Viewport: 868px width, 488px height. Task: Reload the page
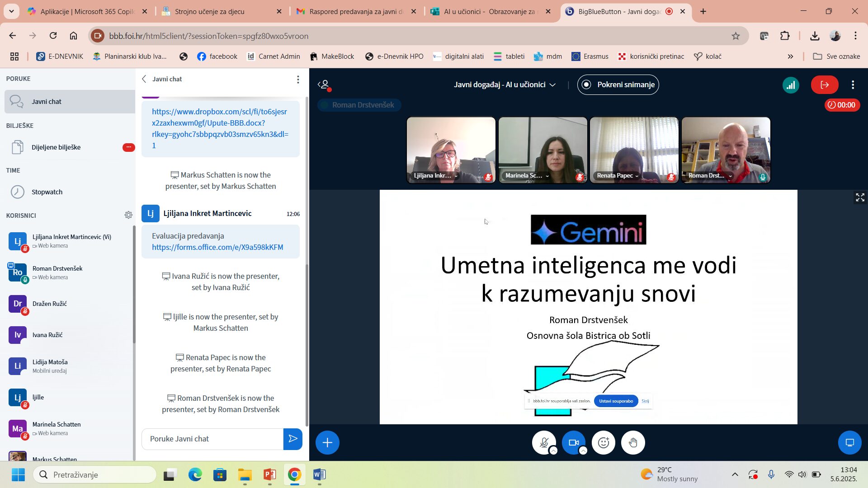coord(53,36)
